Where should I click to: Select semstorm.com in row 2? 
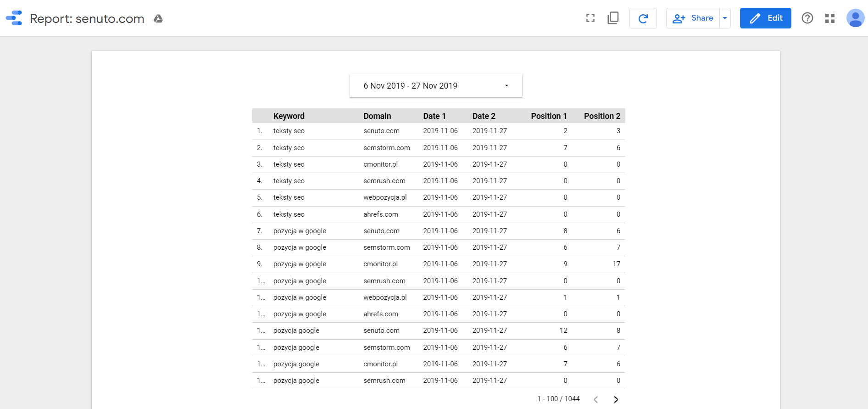[387, 148]
